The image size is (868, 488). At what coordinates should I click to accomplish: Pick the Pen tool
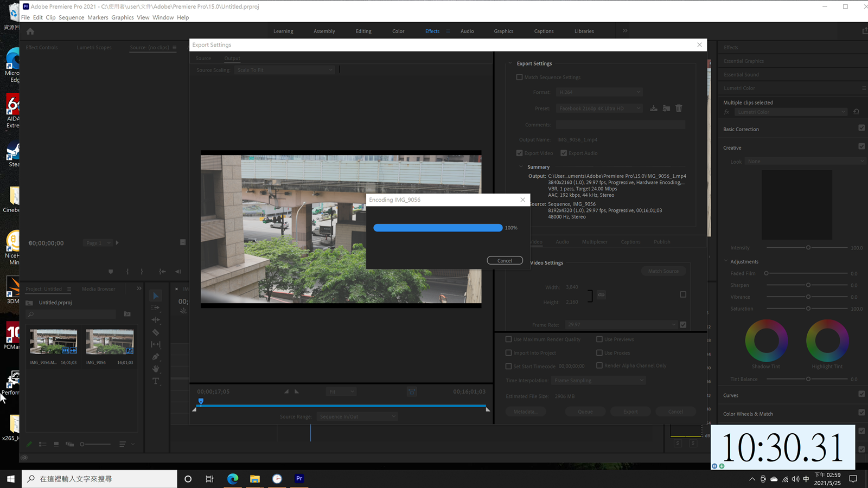(x=156, y=357)
